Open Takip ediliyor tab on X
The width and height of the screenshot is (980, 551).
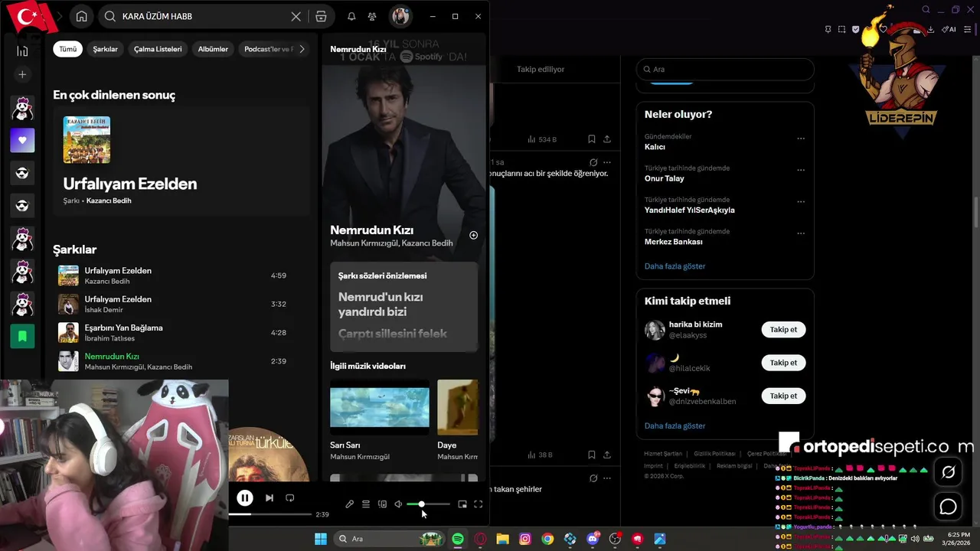pos(541,69)
